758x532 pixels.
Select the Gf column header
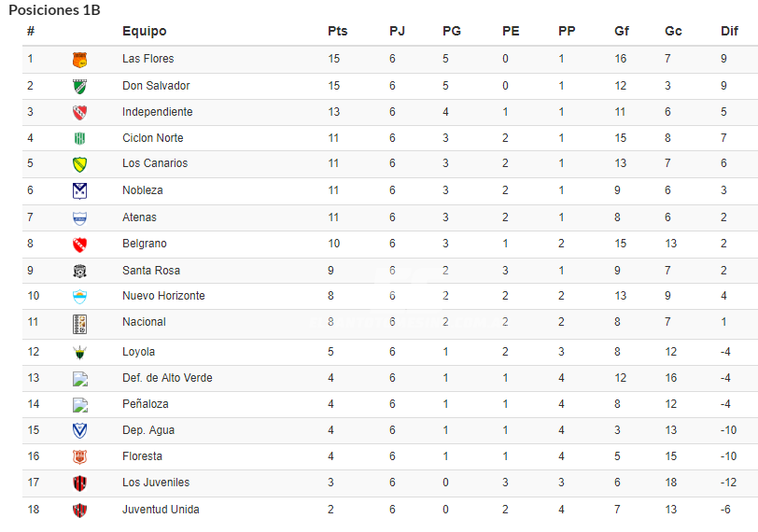point(621,31)
